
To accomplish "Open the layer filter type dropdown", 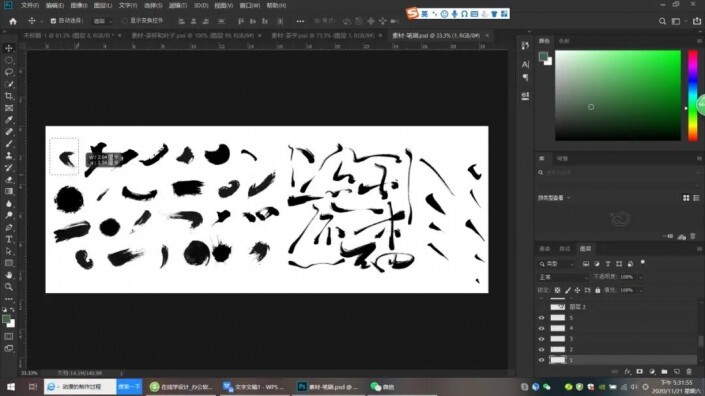I will coord(557,264).
